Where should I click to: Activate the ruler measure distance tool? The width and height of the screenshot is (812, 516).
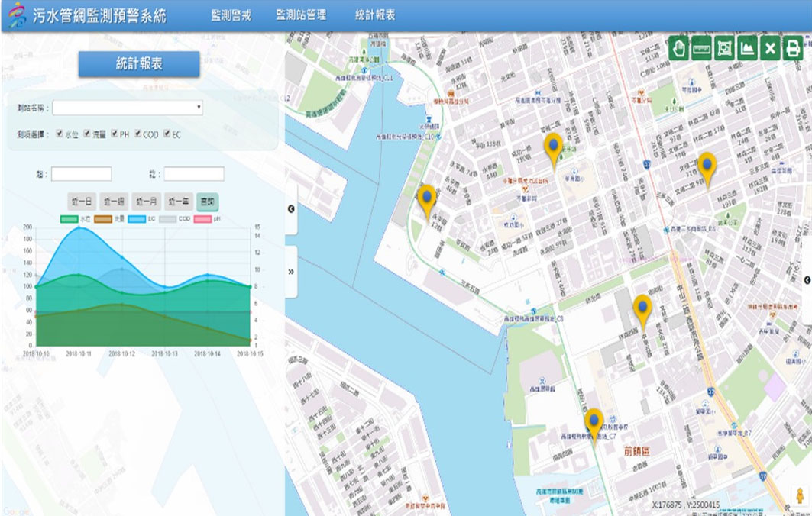click(702, 48)
